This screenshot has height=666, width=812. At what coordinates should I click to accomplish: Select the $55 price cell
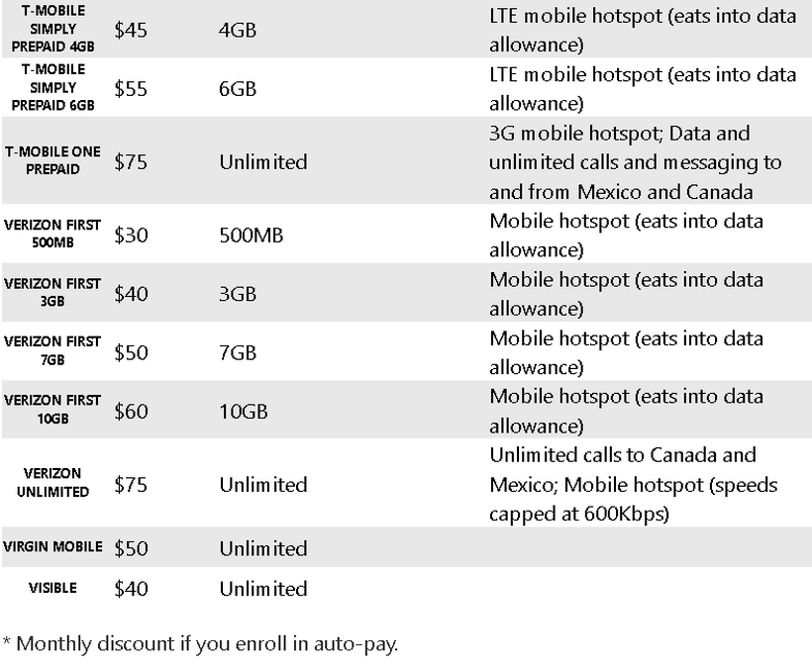(x=131, y=88)
